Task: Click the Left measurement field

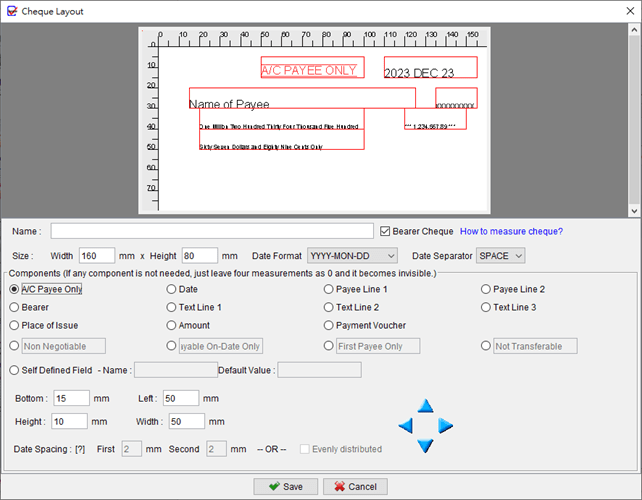Action: pyautogui.click(x=181, y=398)
